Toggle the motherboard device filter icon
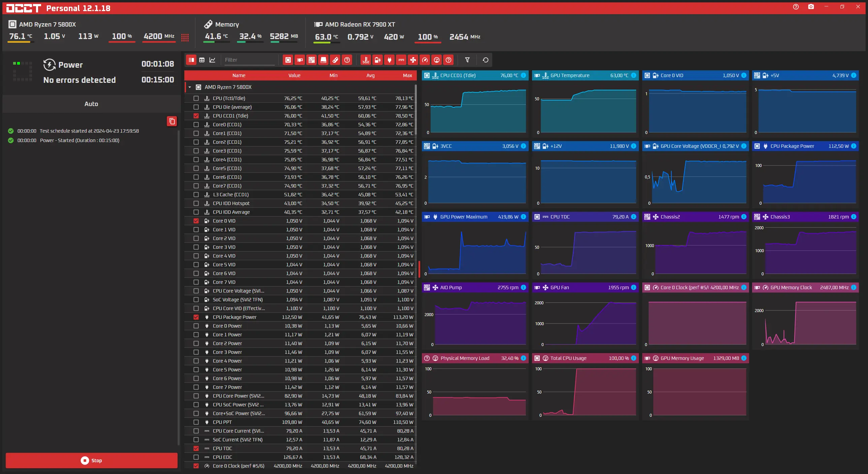The width and height of the screenshot is (868, 474). (311, 60)
